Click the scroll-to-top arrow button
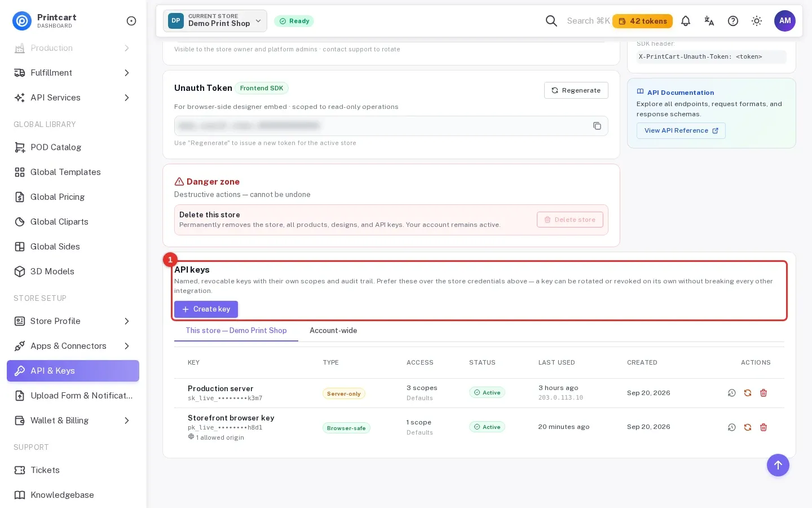 [778, 465]
